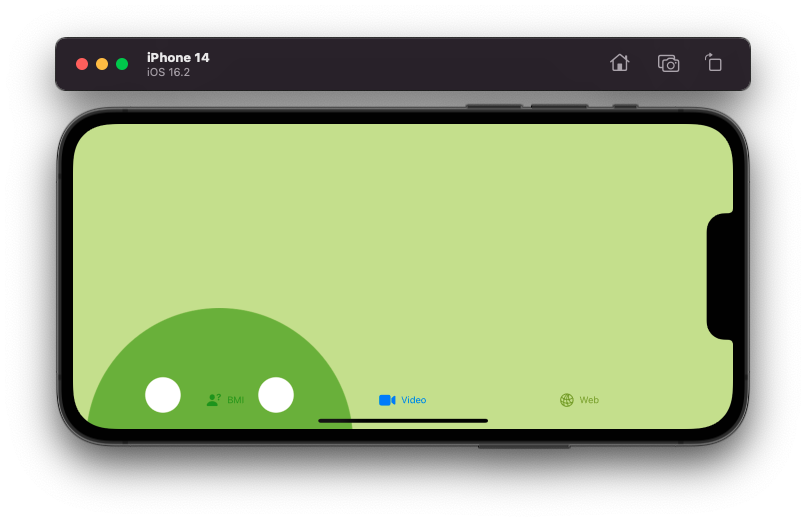Screen dimensions: 806x528
Task: Click the white circle right of BMI
Action: [276, 395]
